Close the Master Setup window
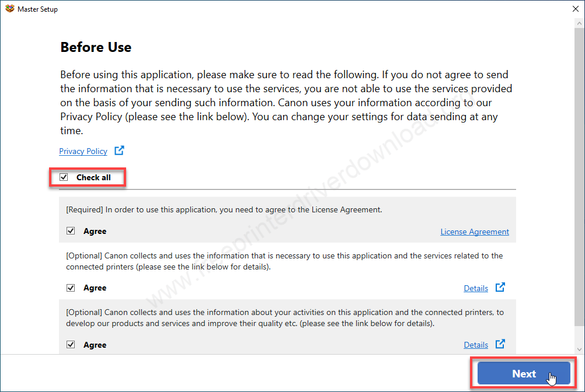 tap(575, 9)
